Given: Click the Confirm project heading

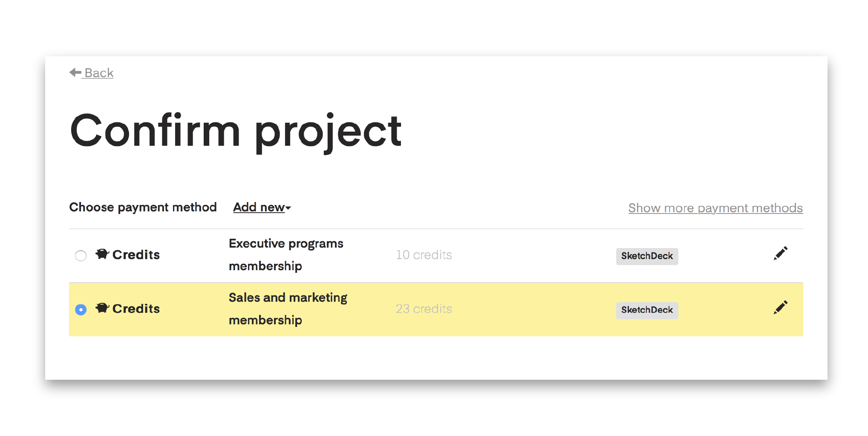Looking at the screenshot, I should [x=236, y=131].
